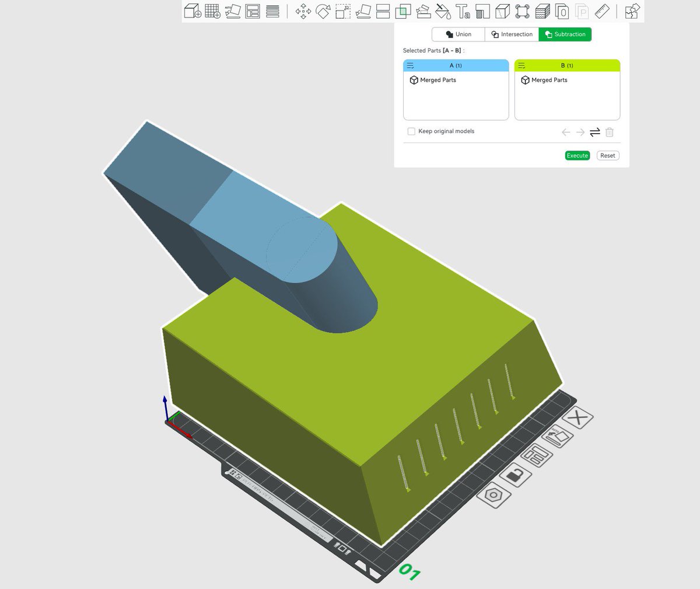
Task: Enable Keep original models checkbox
Action: click(411, 131)
